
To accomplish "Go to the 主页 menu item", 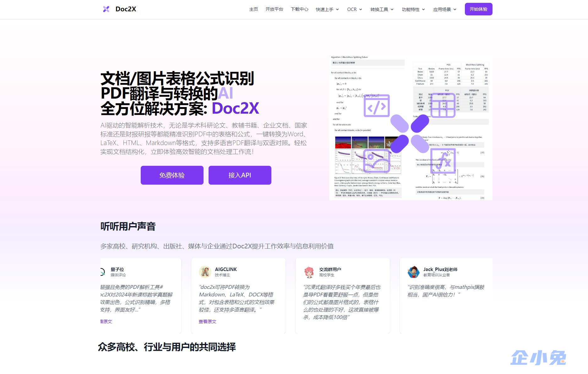I will [253, 9].
